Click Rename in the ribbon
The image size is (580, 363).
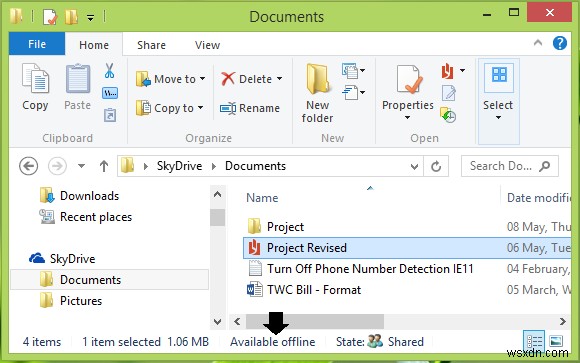(250, 108)
